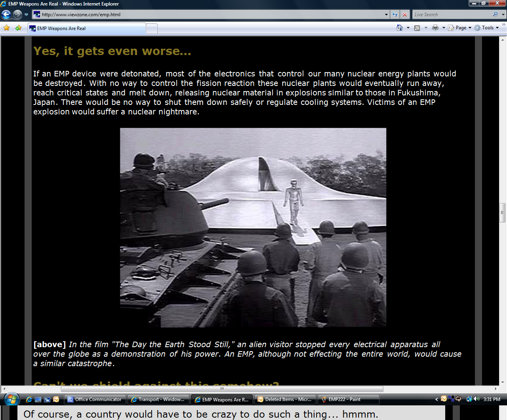
Task: Show hidden tray icons arrow
Action: tap(436, 399)
